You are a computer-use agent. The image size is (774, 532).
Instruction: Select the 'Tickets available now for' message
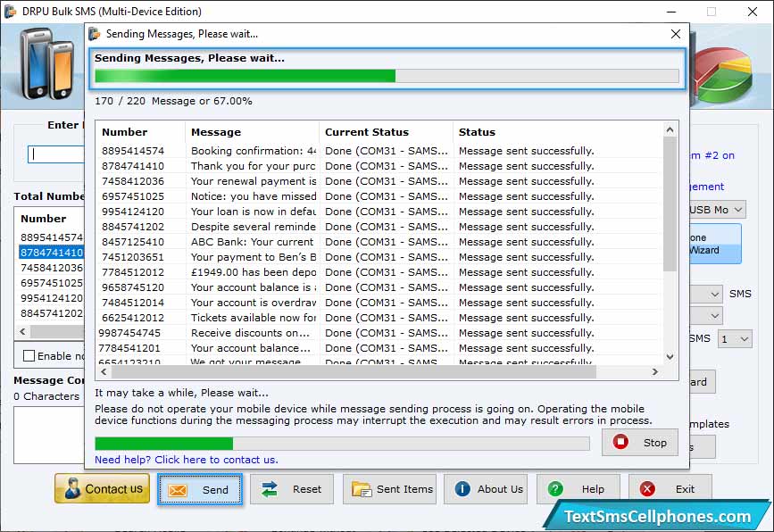(254, 318)
